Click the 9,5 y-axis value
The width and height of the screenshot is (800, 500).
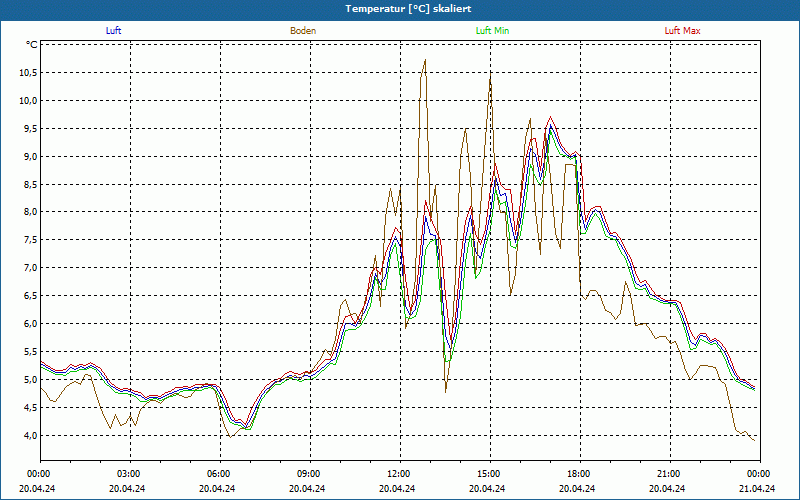tap(30, 129)
